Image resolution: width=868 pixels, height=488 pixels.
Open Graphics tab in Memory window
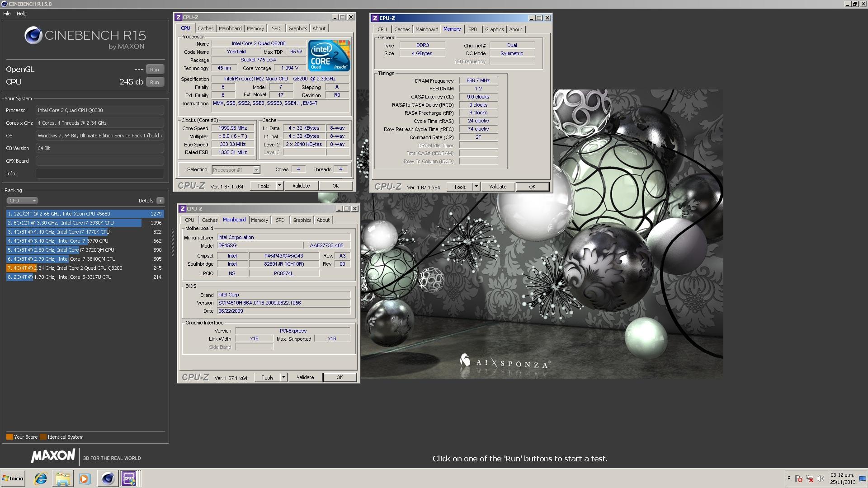[x=494, y=29]
